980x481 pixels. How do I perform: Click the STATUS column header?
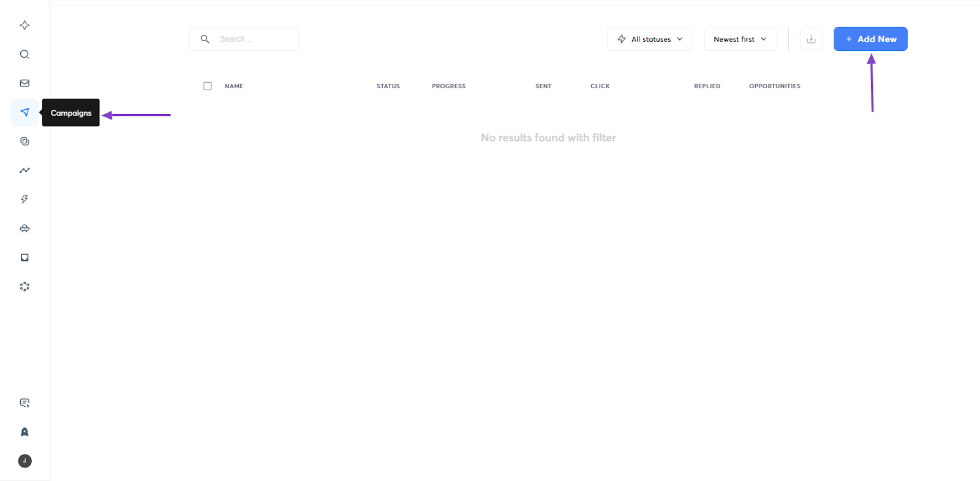click(x=388, y=86)
